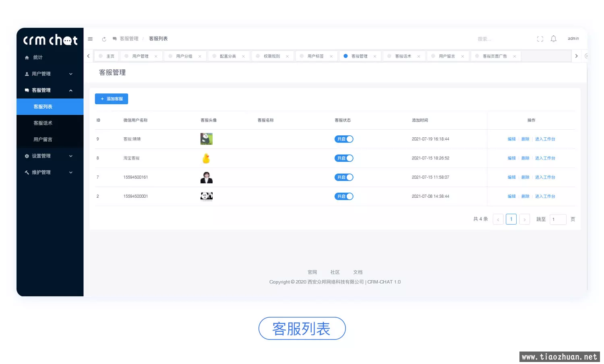Open 文档 footer link

[358, 272]
